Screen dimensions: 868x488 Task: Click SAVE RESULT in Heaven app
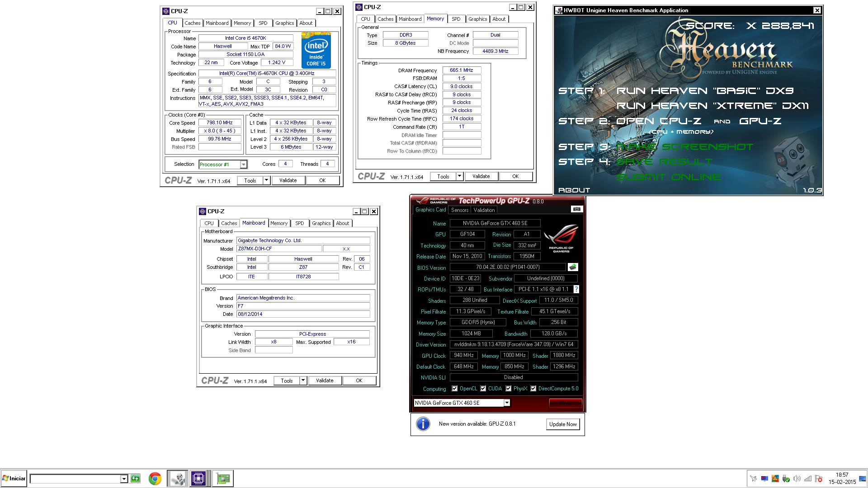(x=664, y=162)
